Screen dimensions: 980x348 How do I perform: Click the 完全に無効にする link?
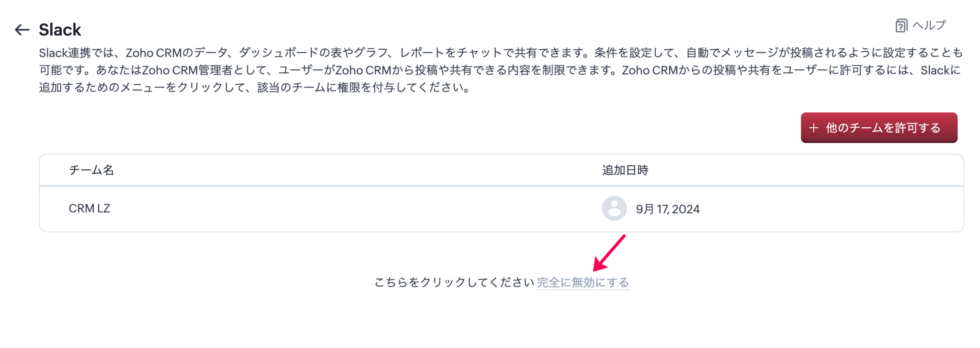582,282
